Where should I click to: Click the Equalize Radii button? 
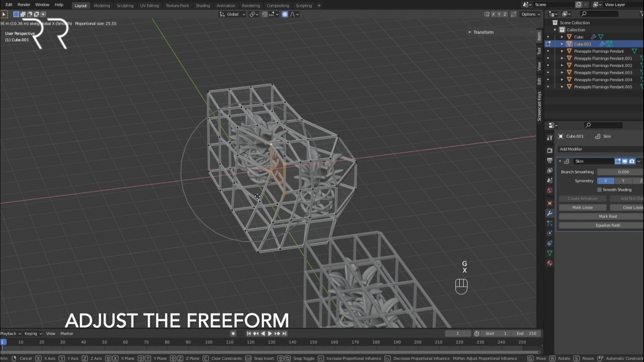pos(608,225)
